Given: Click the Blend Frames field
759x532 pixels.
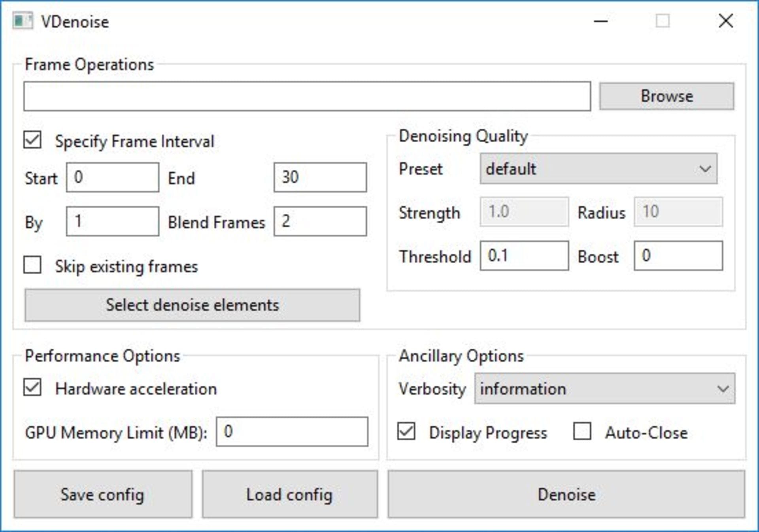Looking at the screenshot, I should pos(320,221).
